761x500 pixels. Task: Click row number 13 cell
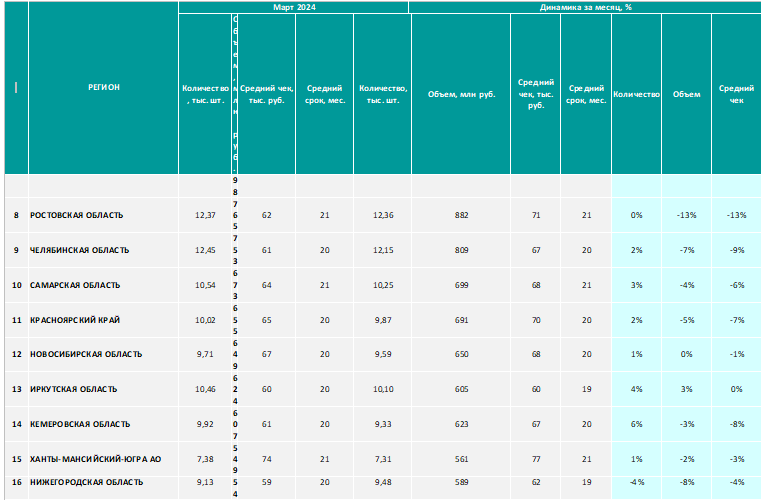17,389
